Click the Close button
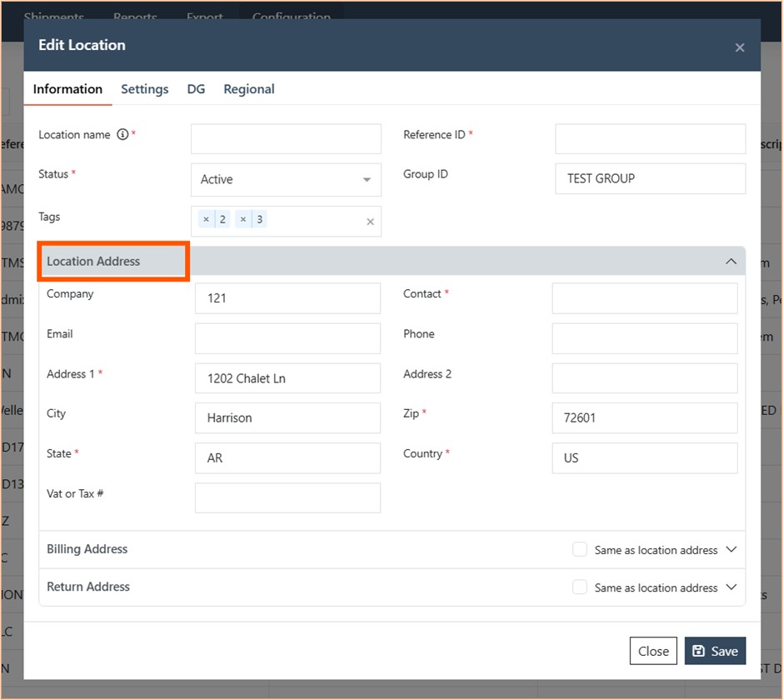This screenshot has height=700, width=783. pyautogui.click(x=653, y=651)
